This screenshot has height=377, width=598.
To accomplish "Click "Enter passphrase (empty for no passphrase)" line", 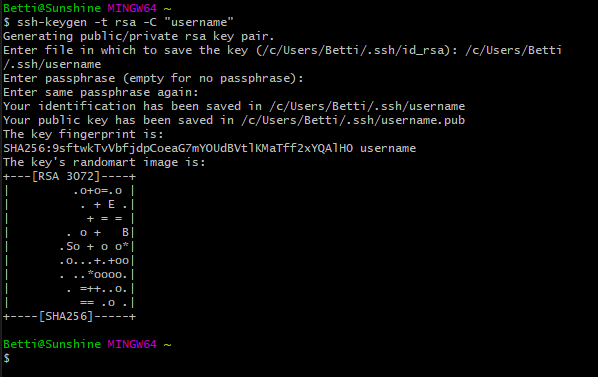I will pyautogui.click(x=153, y=78).
